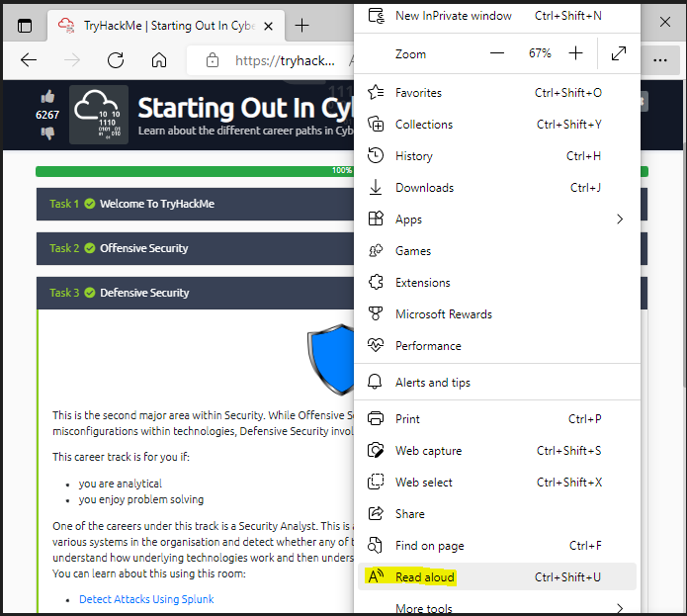Click the Games icon
The image size is (687, 616).
[x=376, y=250]
